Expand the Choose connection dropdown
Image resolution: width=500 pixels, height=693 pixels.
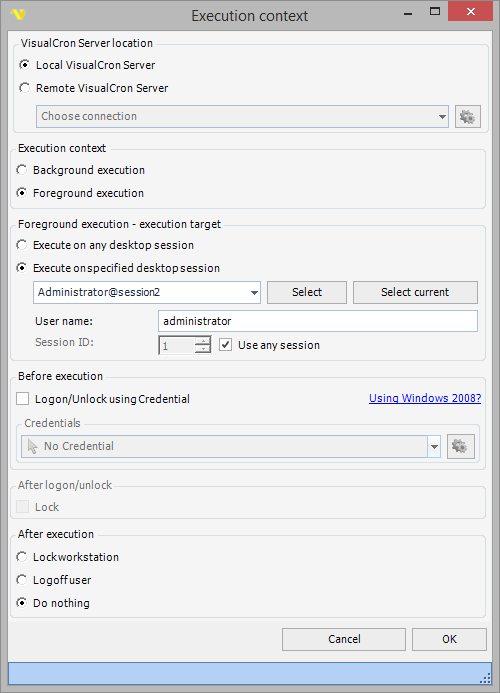(442, 117)
